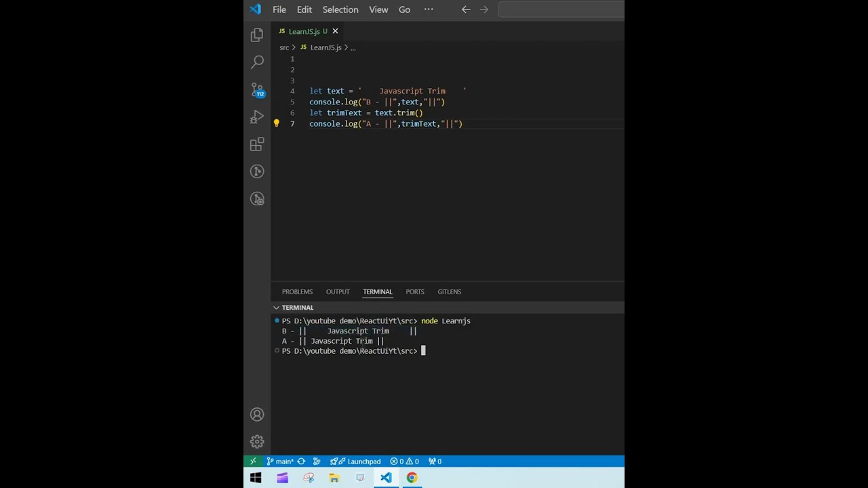Click errors and warnings count in status bar
The height and width of the screenshot is (488, 868).
[404, 462]
